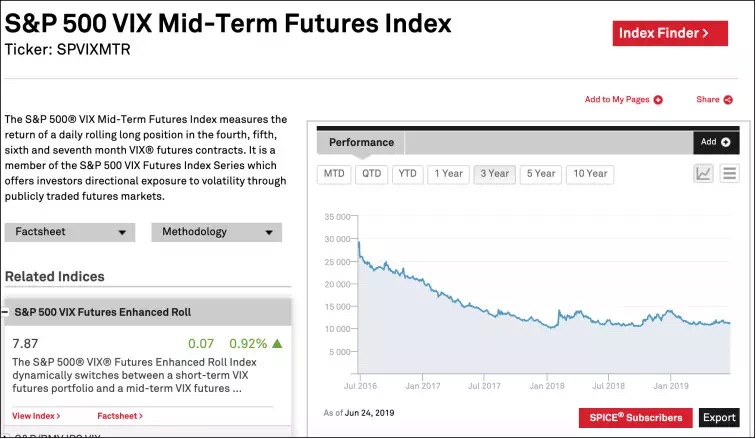
Task: Open the Factsheet dropdown
Action: pyautogui.click(x=69, y=232)
